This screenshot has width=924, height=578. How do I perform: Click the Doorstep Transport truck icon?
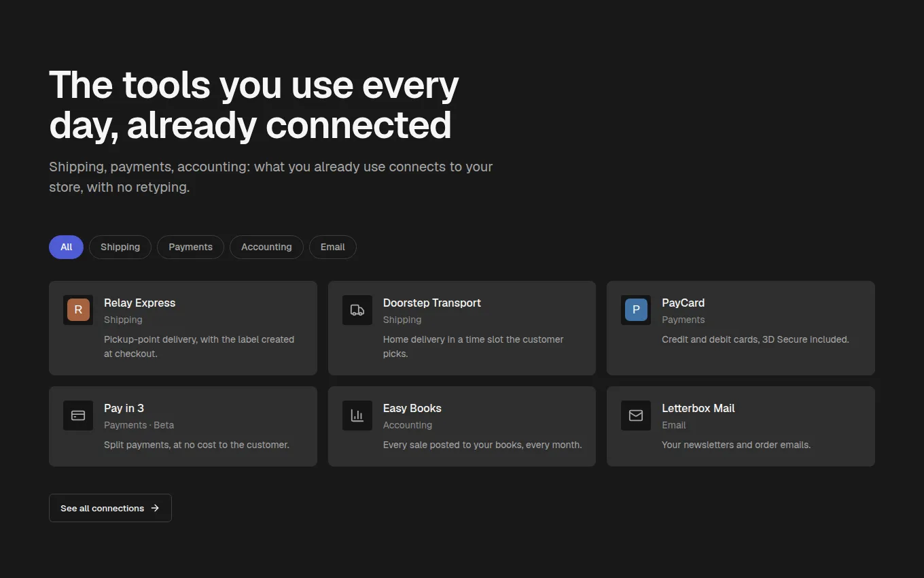(357, 310)
